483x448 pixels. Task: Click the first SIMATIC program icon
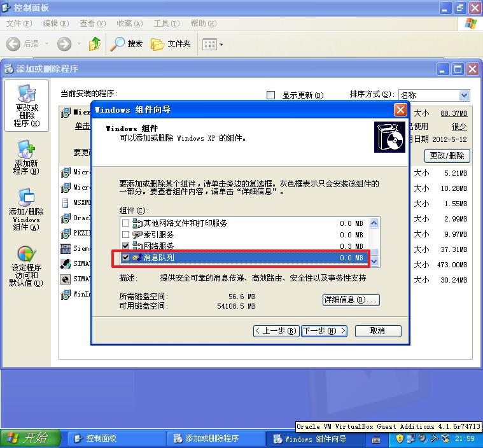(66, 263)
